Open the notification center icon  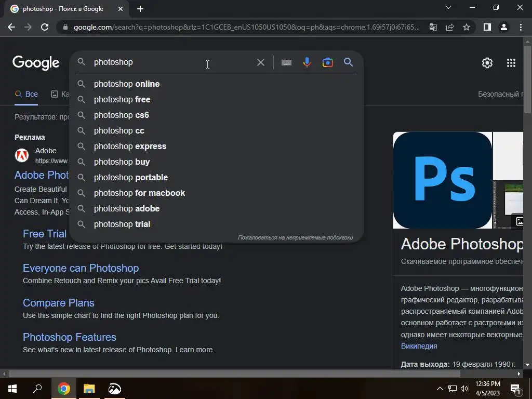point(515,389)
